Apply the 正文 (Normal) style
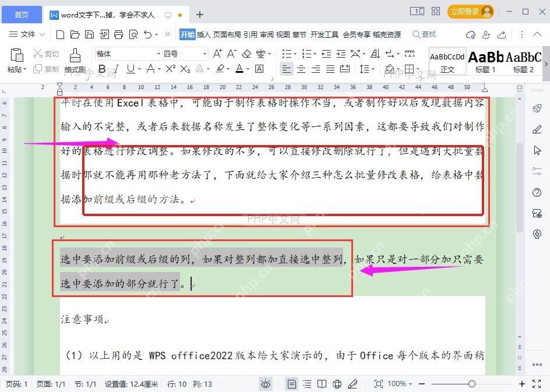Image resolution: width=550 pixels, height=392 pixels. click(x=447, y=62)
